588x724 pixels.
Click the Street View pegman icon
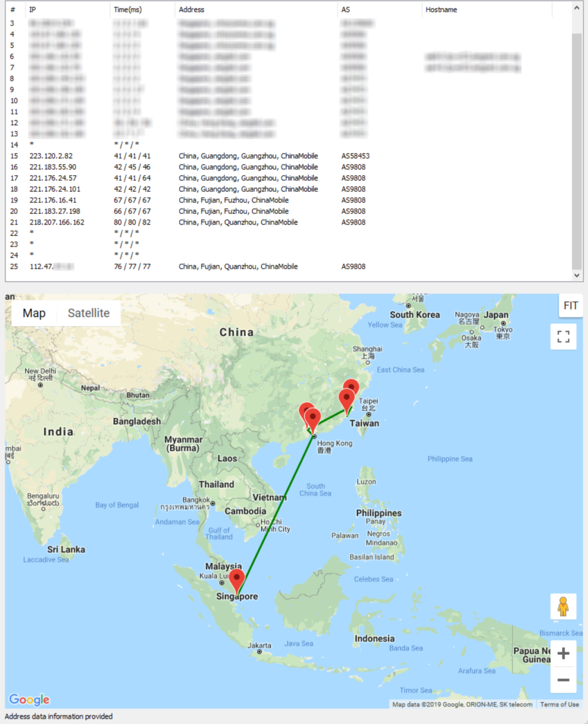(563, 606)
